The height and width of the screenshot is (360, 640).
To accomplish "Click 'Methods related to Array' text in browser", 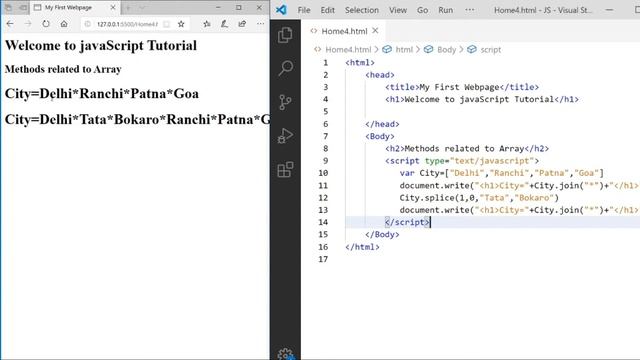I will pos(63,69).
